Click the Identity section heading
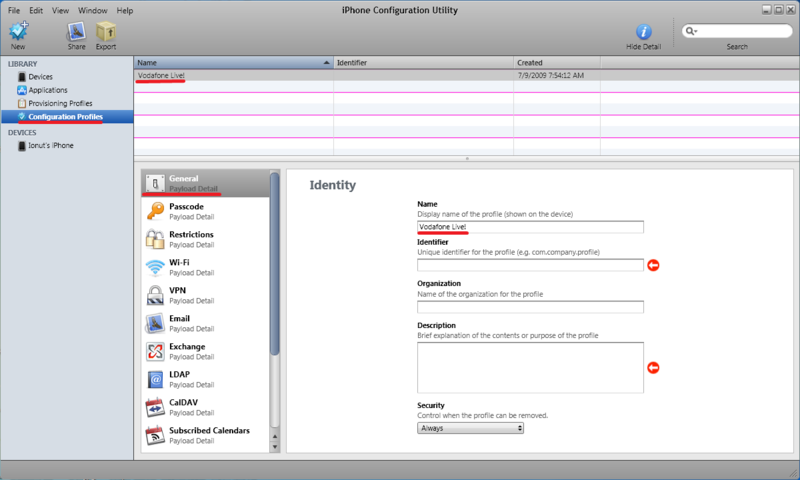Image resolution: width=800 pixels, height=480 pixels. tap(333, 185)
